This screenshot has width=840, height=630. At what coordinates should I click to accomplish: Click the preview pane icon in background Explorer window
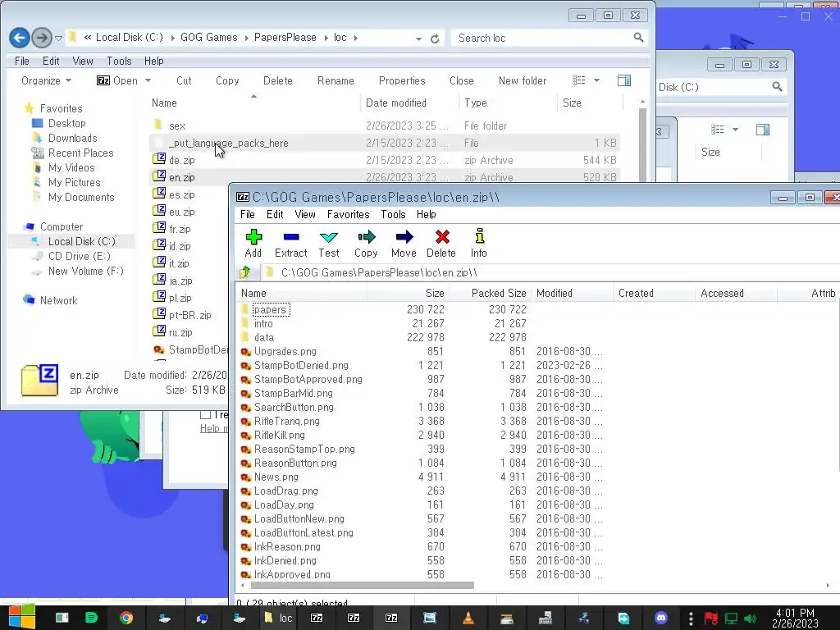763,129
